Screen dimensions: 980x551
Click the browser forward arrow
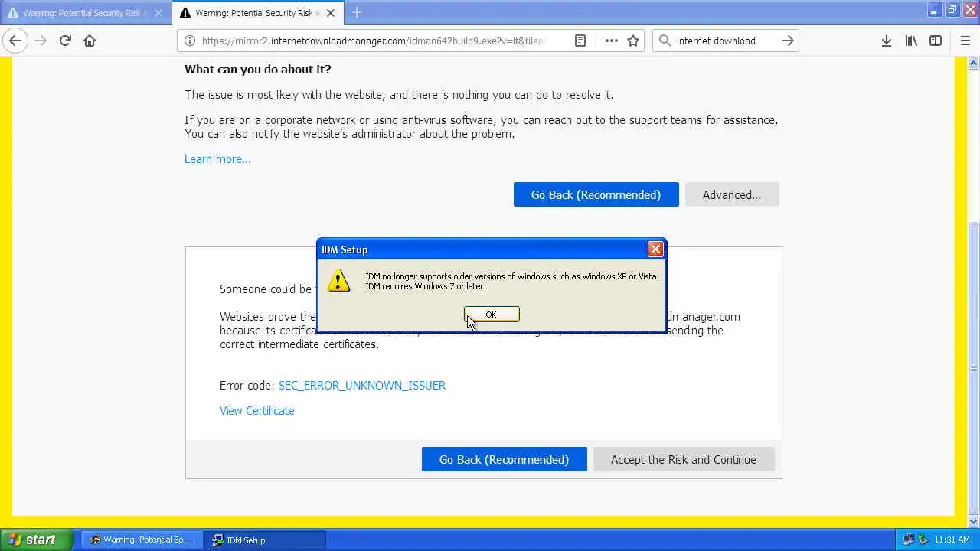(x=41, y=41)
